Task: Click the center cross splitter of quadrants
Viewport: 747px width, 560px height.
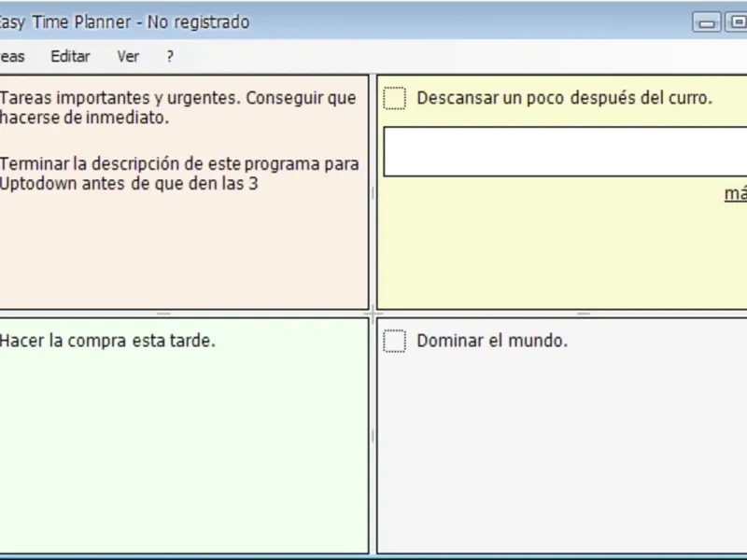Action: point(373,314)
